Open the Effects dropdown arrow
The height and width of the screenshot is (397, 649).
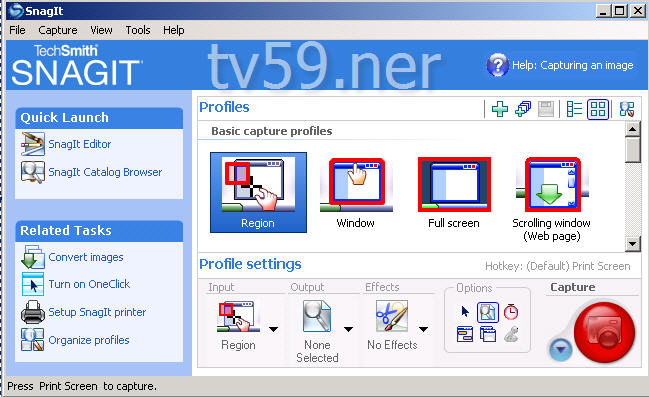pos(423,329)
